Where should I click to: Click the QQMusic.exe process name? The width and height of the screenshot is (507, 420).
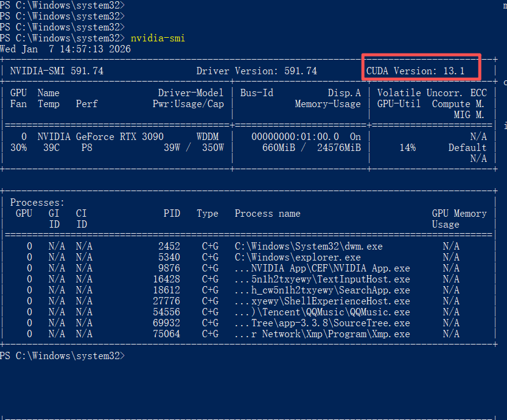click(323, 312)
